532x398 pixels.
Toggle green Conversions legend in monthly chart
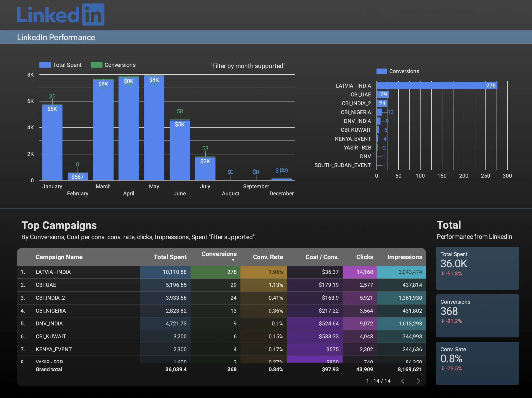[x=113, y=65]
